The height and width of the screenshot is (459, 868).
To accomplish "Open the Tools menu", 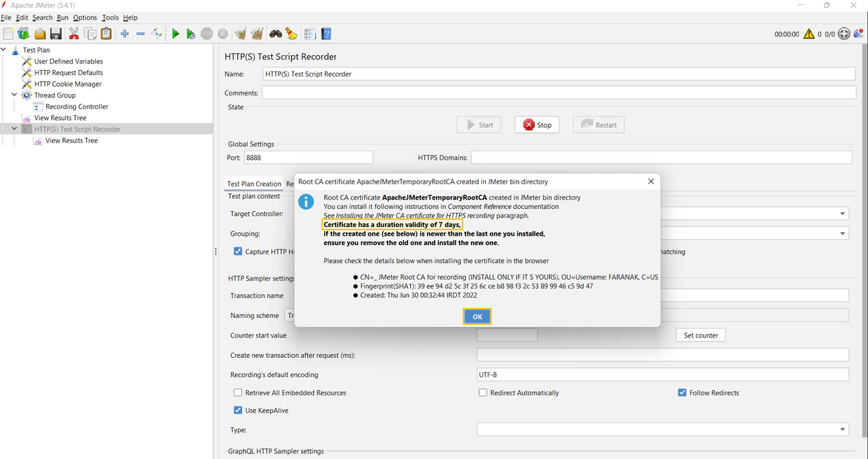I will [110, 17].
